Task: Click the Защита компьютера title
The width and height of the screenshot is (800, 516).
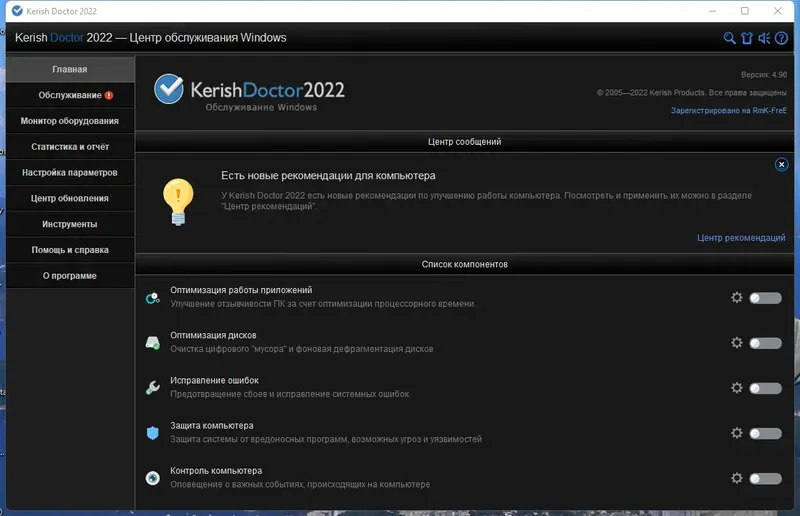Action: 212,426
